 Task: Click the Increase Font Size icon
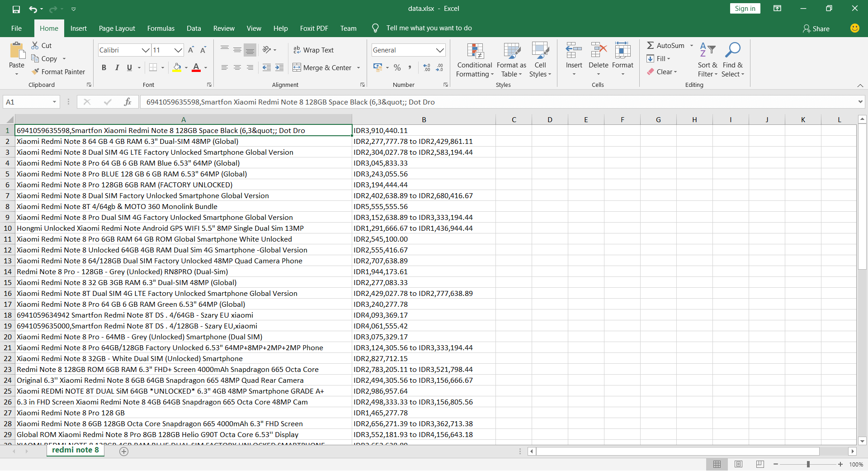point(191,50)
